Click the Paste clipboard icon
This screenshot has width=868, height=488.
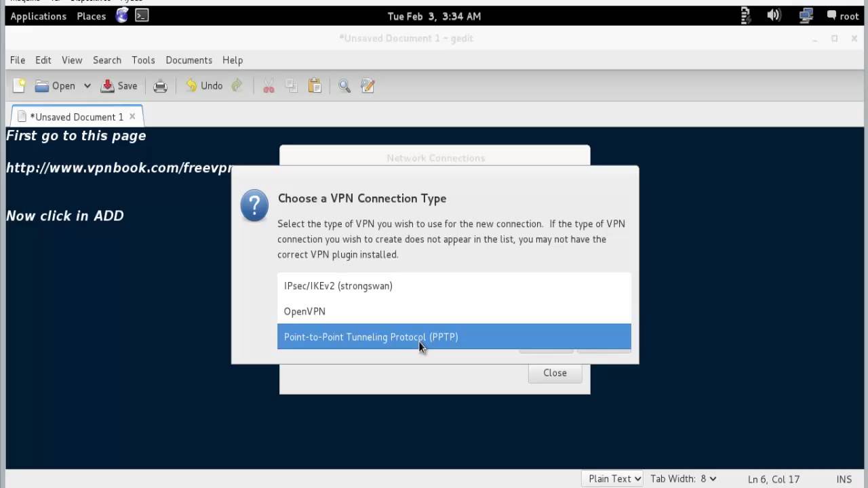(315, 86)
